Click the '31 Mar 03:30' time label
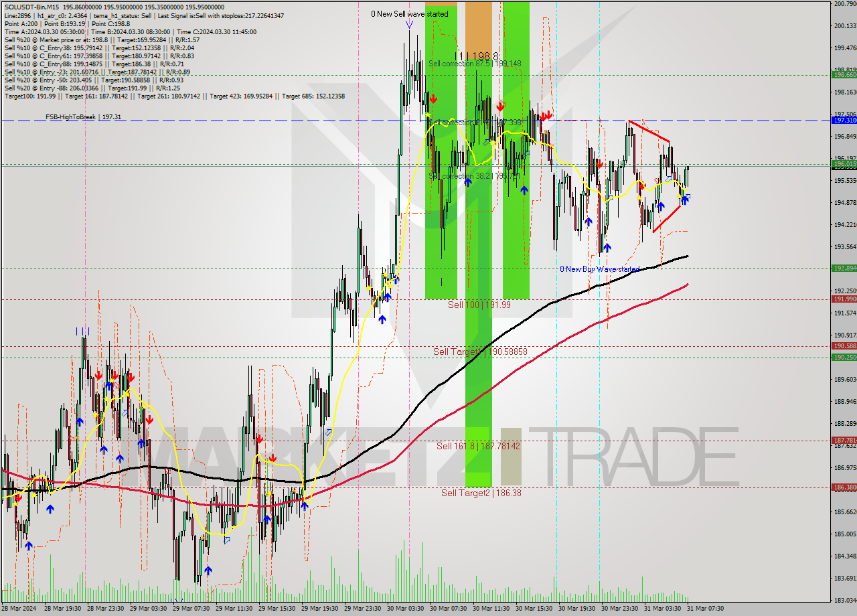The width and height of the screenshot is (857, 616). click(663, 609)
